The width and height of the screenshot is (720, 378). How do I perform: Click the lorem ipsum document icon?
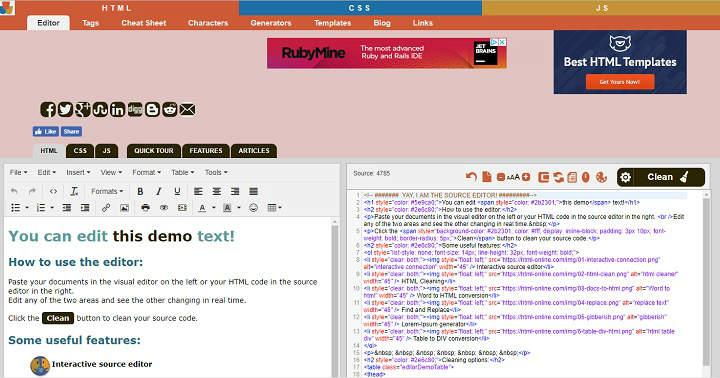[572, 177]
